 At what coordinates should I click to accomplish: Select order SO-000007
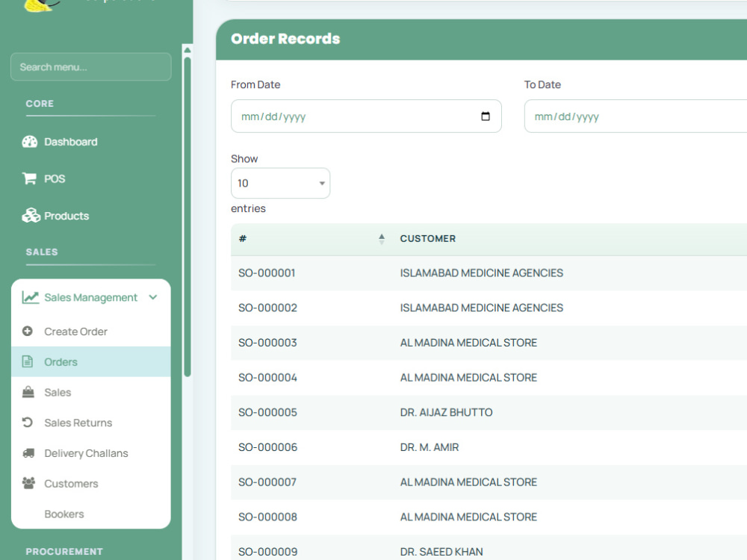click(267, 482)
